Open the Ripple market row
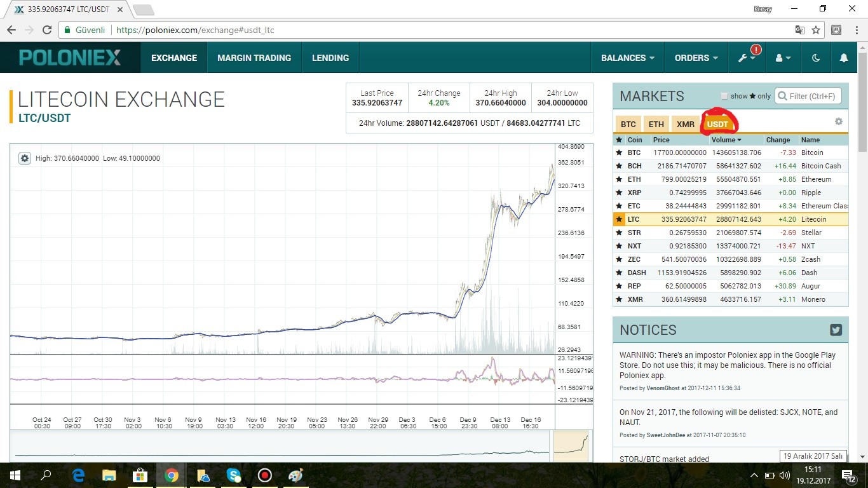Image resolution: width=868 pixels, height=488 pixels. point(731,193)
